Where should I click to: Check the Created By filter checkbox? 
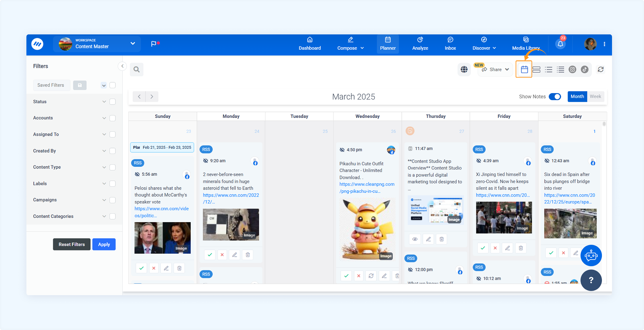(x=112, y=151)
